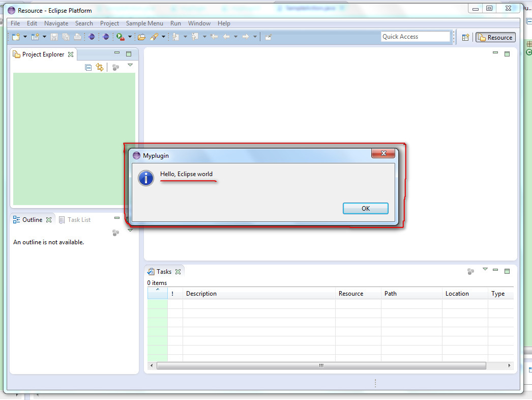
Task: Click the gray filter icon in Project Explorer toolbar
Action: click(115, 67)
